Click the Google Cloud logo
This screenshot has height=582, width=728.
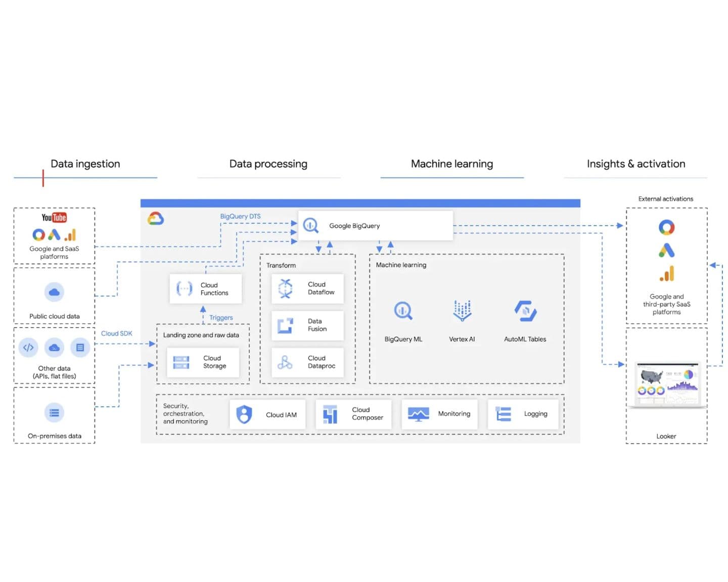[156, 219]
